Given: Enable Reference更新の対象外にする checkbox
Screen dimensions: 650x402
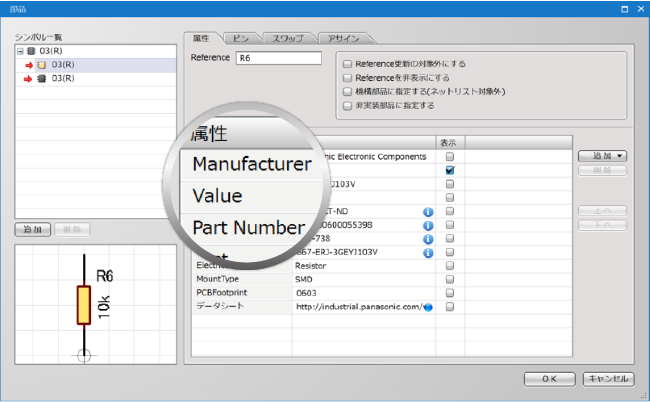Looking at the screenshot, I should click(x=347, y=64).
